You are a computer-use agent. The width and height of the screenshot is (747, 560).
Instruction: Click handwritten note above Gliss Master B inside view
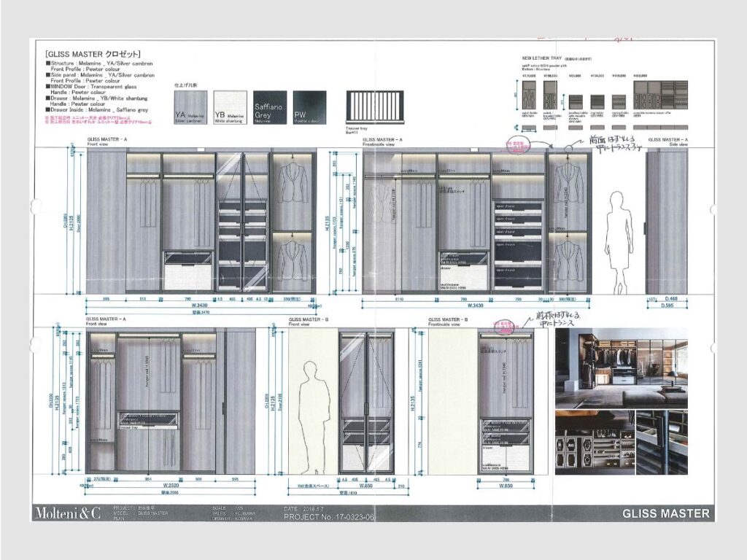[558, 319]
